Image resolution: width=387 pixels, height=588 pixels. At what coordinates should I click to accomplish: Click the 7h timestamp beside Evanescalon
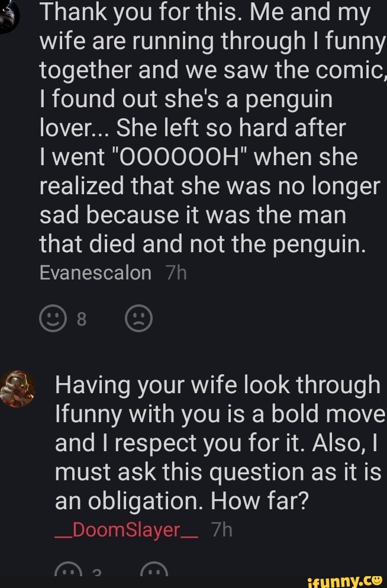[x=177, y=273]
